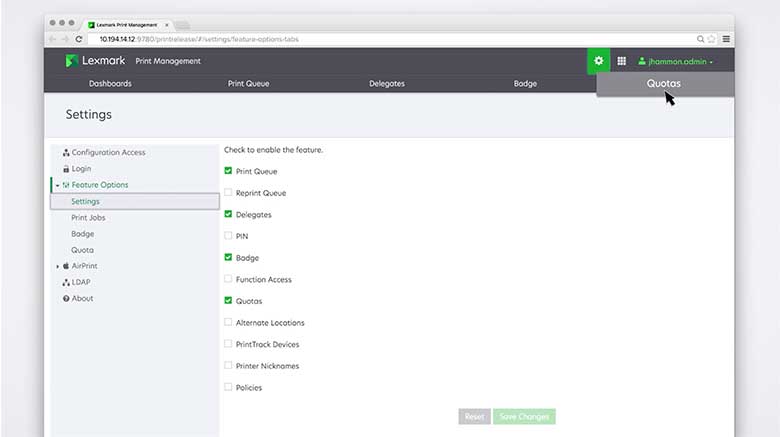Enable the Reprint Queue checkbox

228,193
